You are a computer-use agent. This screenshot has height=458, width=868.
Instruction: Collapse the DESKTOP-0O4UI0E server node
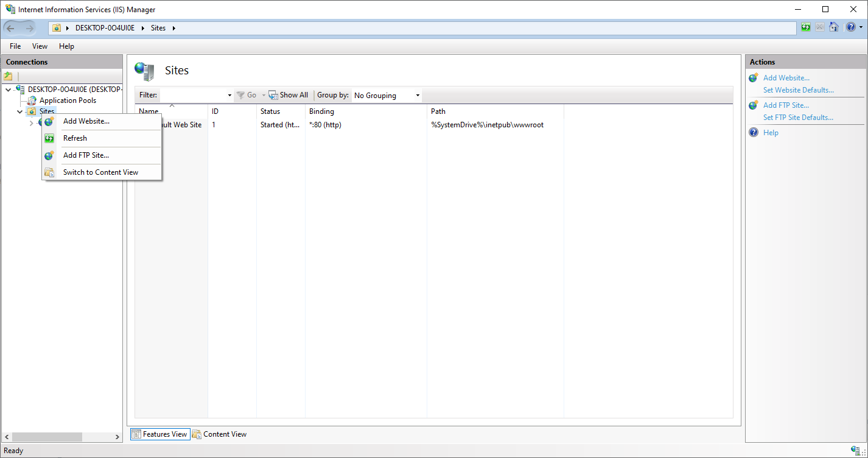pos(8,90)
